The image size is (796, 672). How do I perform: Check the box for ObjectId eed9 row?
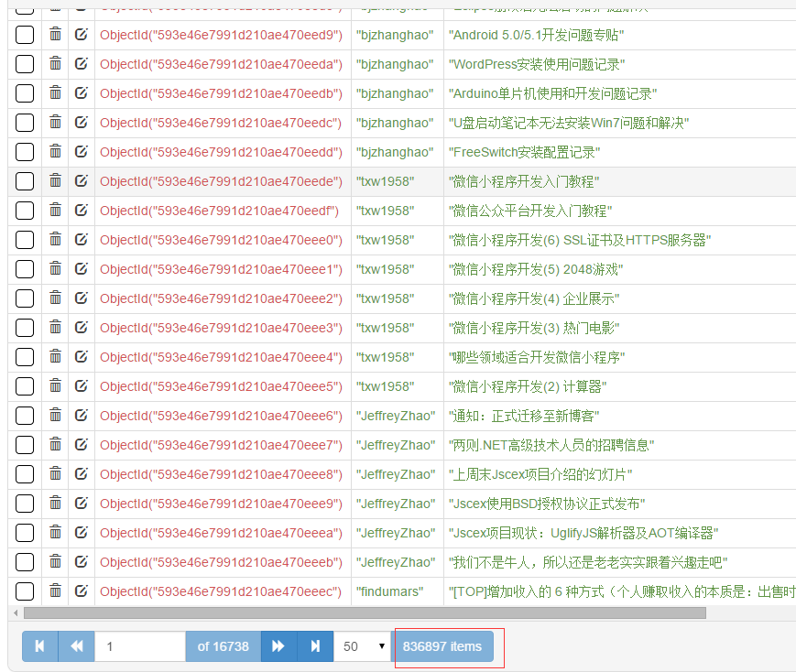(x=25, y=35)
